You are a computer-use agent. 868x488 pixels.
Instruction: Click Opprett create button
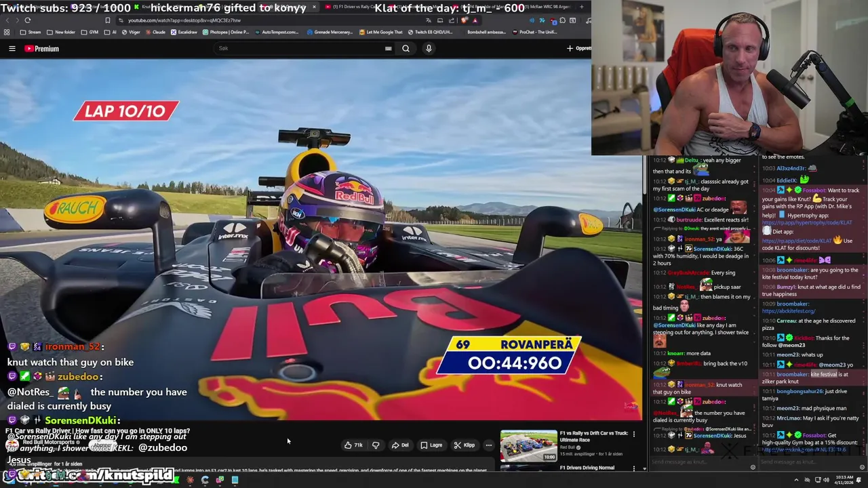(578, 49)
